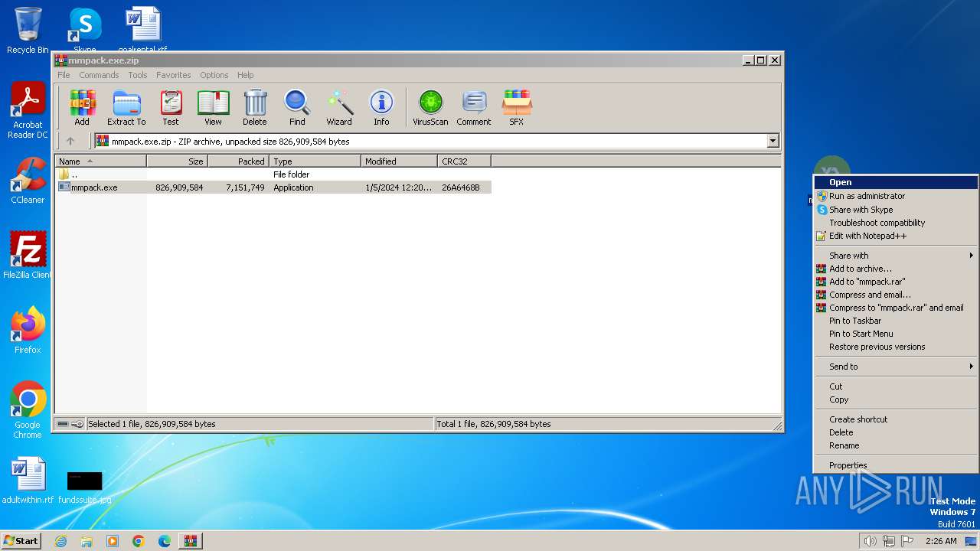The image size is (980, 551).
Task: Open the Tools menu
Action: click(138, 75)
